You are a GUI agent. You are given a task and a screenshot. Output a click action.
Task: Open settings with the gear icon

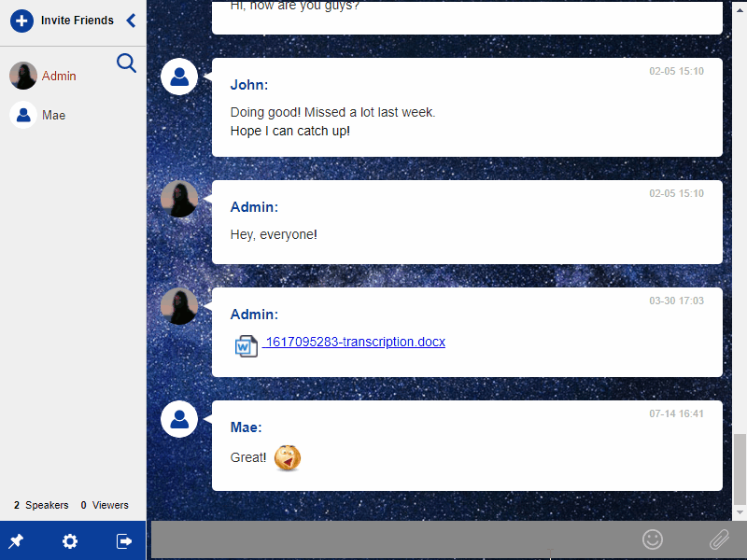(x=70, y=541)
